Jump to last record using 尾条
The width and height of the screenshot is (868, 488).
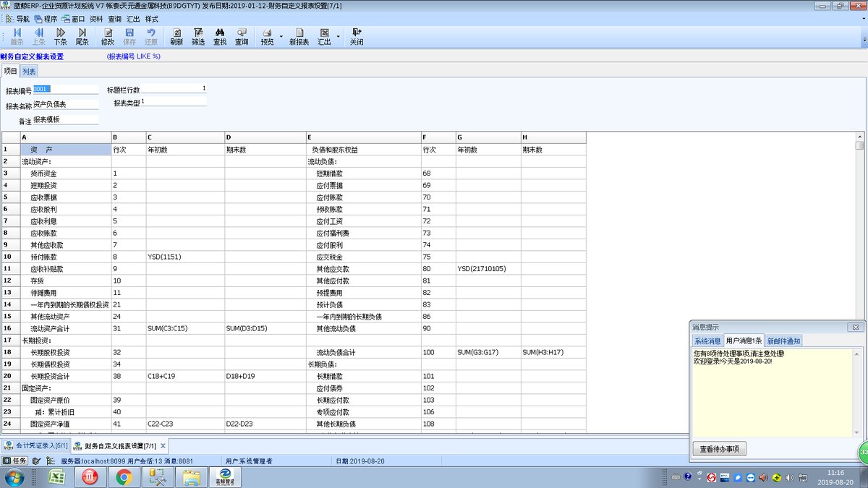[82, 37]
